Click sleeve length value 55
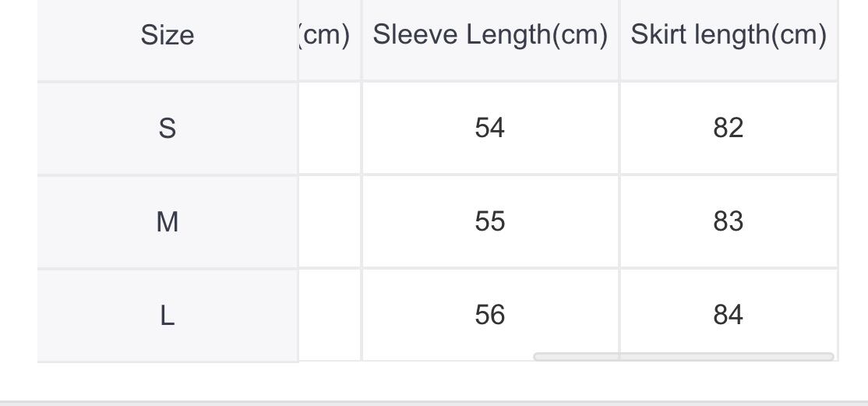Image resolution: width=868 pixels, height=406 pixels. [490, 222]
